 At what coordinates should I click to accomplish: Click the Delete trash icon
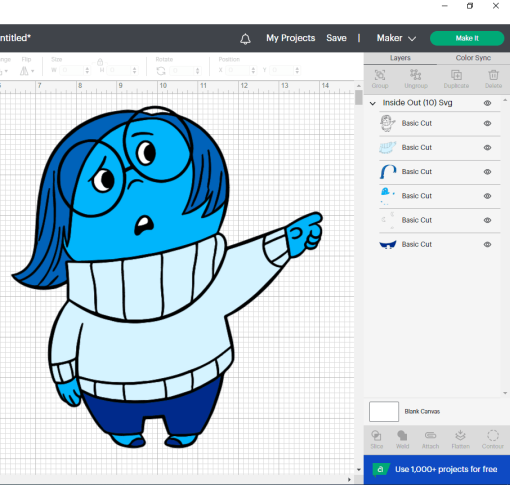coord(493,75)
